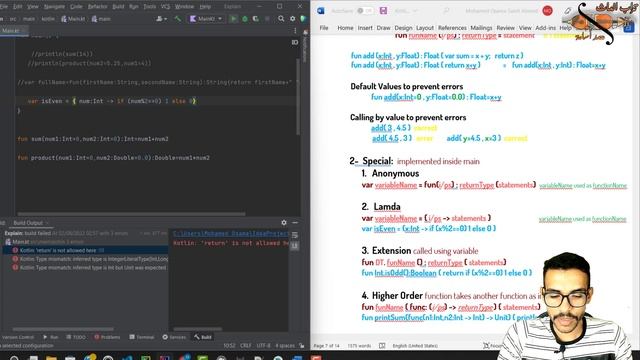The image size is (640, 360).
Task: Open the Word search magnifier
Action: [x=447, y=11]
